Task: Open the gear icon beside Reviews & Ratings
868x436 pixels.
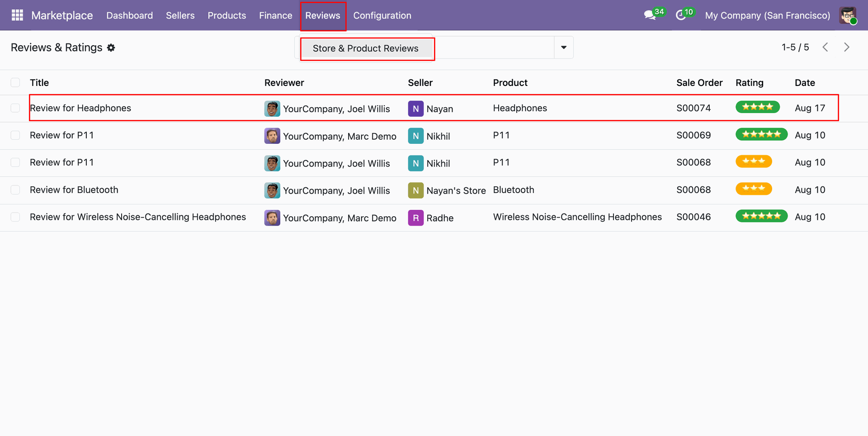Action: 111,47
